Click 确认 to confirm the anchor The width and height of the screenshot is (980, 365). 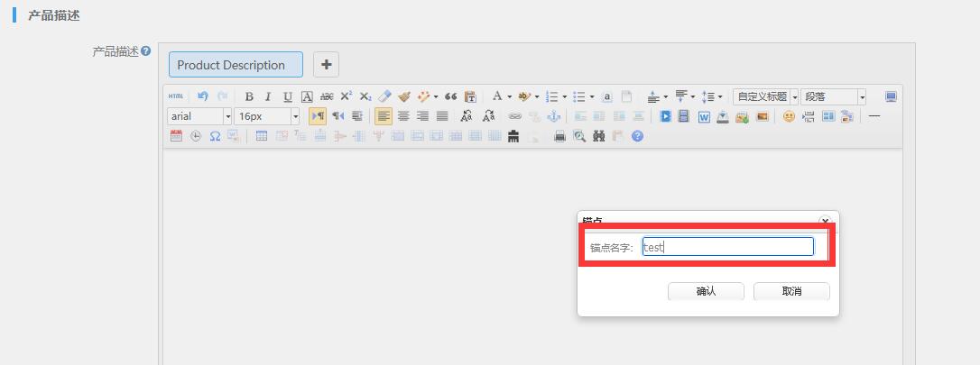pyautogui.click(x=706, y=291)
